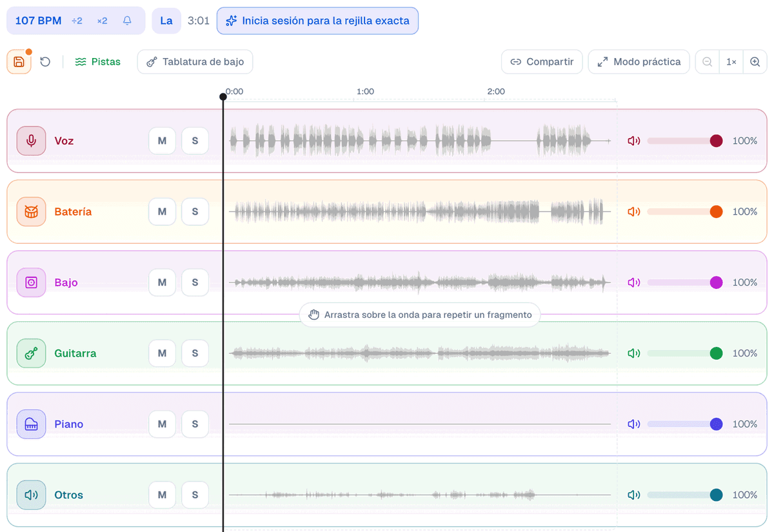The image size is (774, 532).
Task: Toggle the metronome bell icon
Action: coord(127,21)
